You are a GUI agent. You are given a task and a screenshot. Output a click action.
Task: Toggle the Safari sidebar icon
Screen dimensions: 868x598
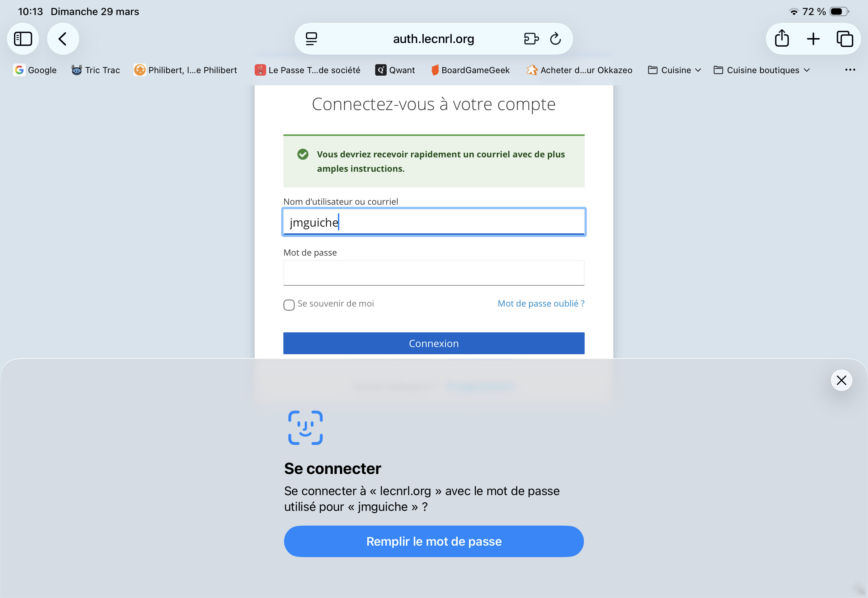23,39
